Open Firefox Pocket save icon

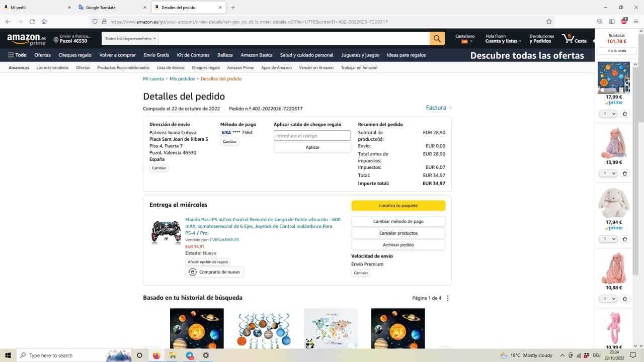pos(600,22)
